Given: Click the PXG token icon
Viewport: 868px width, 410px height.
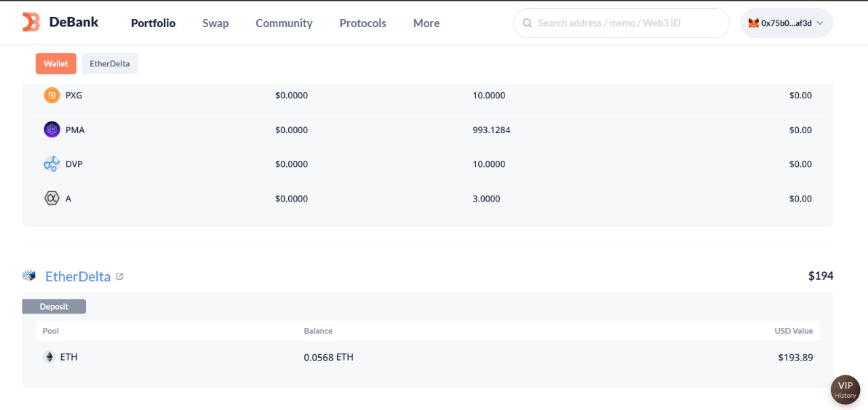Looking at the screenshot, I should tap(52, 96).
